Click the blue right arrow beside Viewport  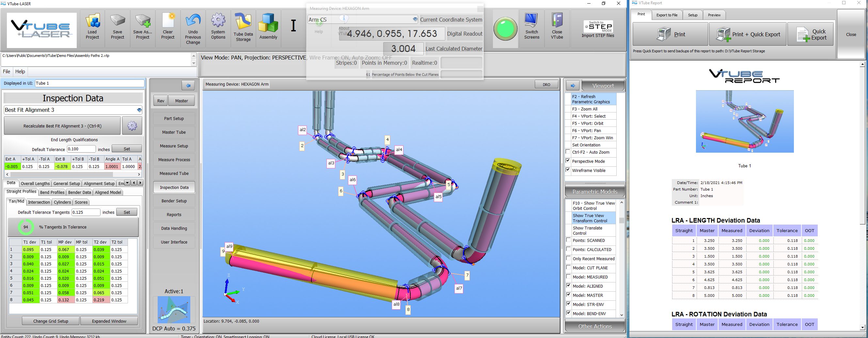point(573,86)
